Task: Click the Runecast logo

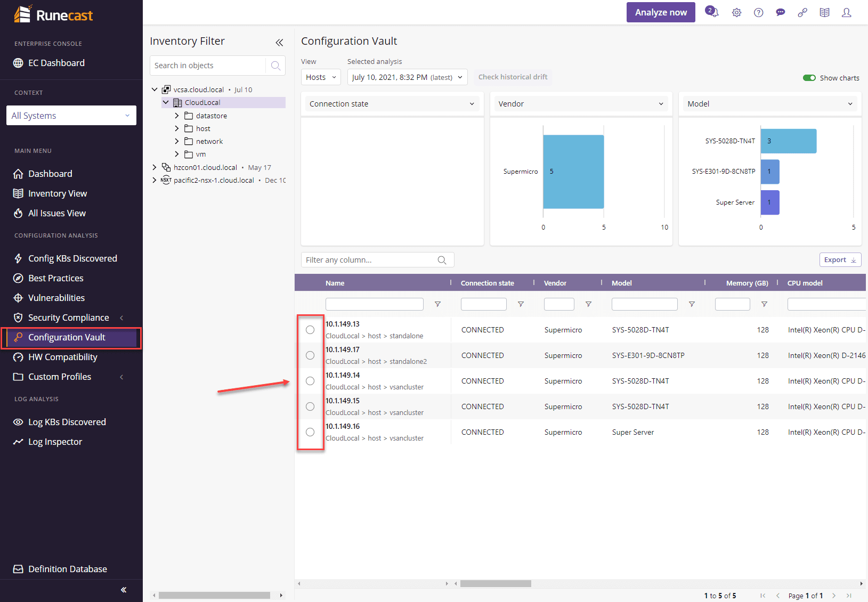Action: pos(53,14)
